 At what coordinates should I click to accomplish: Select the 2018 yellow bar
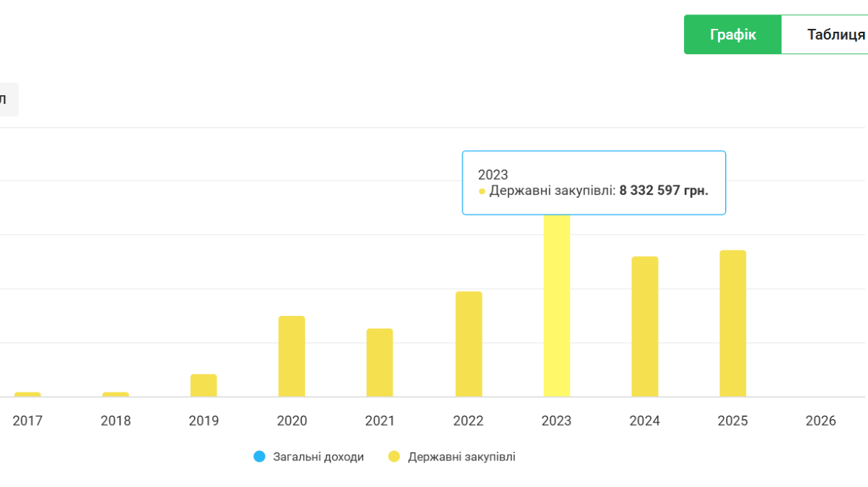point(115,394)
